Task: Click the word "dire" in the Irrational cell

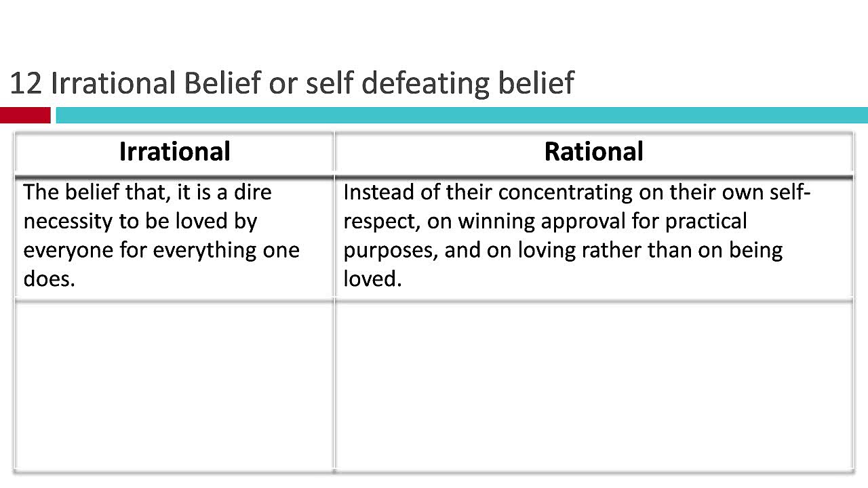Action: coord(252,192)
